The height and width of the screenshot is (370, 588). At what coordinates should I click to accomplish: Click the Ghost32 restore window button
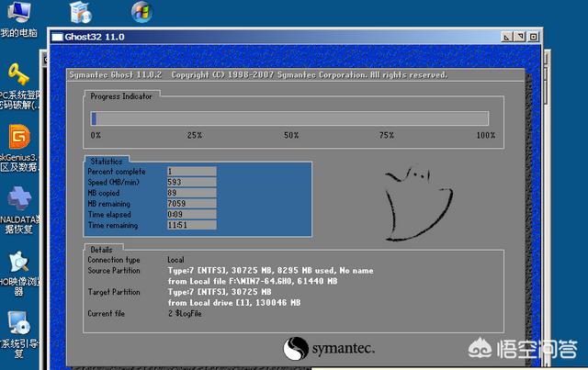[520, 37]
